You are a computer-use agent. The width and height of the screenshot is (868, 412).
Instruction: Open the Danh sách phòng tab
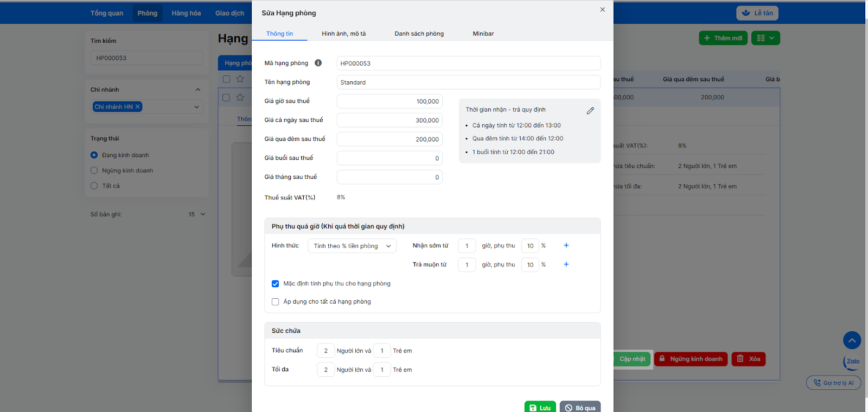pyautogui.click(x=419, y=34)
